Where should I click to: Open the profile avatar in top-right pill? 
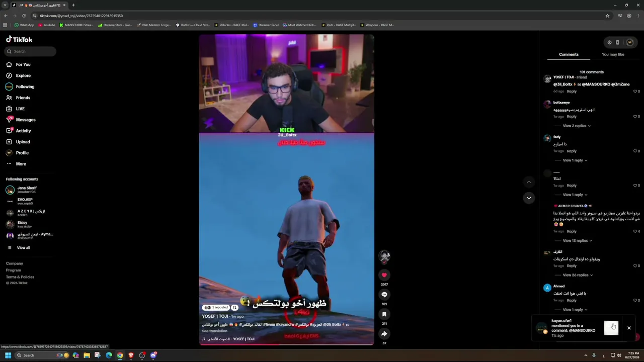pyautogui.click(x=629, y=42)
